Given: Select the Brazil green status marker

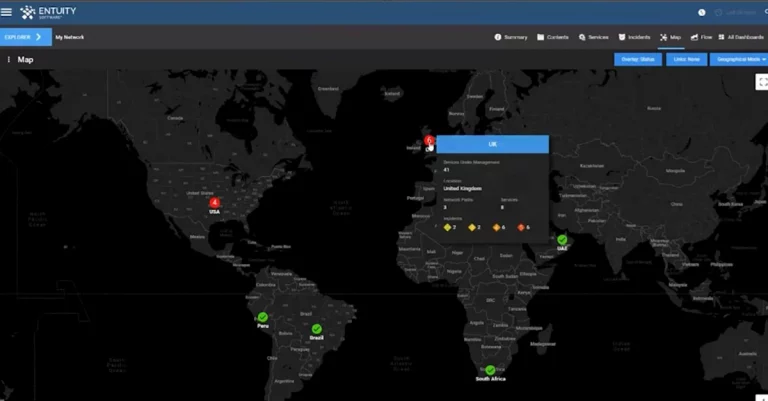Looking at the screenshot, I should (x=316, y=329).
